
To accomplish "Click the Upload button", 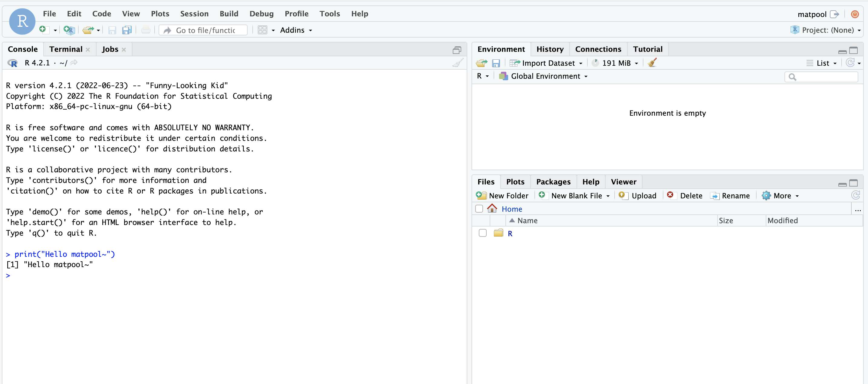I will pyautogui.click(x=637, y=196).
